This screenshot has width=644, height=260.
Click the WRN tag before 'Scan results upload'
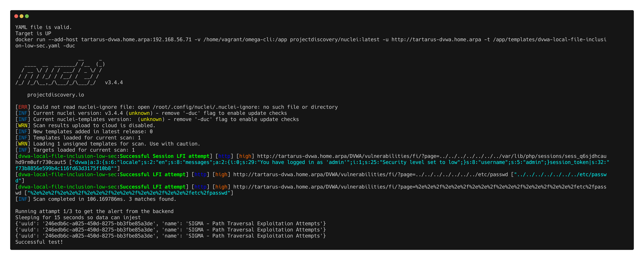click(x=23, y=126)
